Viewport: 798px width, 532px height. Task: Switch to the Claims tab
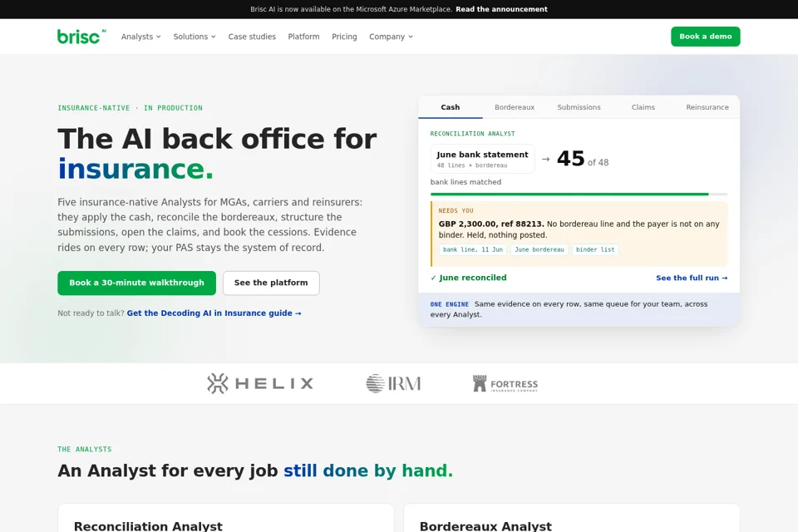643,107
